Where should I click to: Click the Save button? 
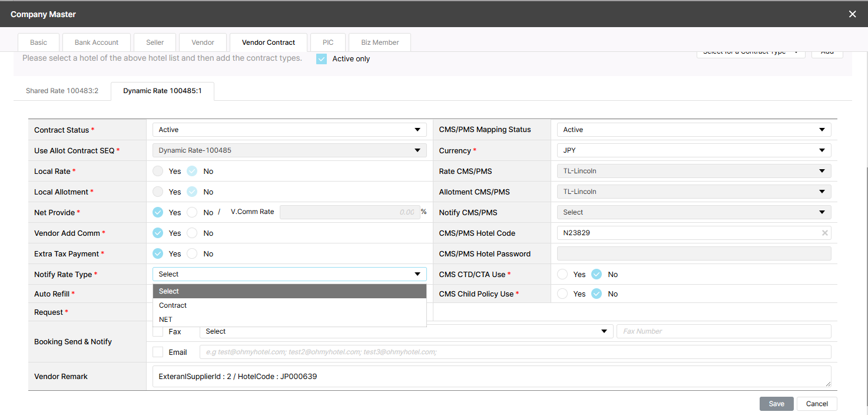coord(776,404)
